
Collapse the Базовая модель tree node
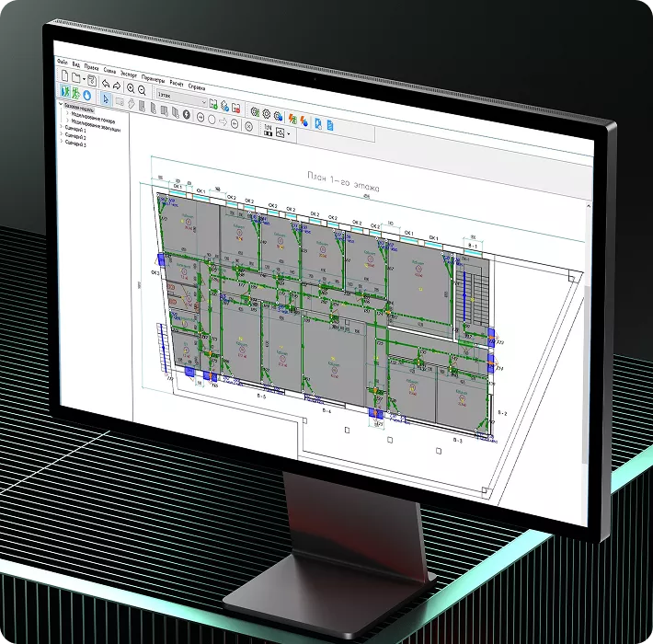point(61,104)
